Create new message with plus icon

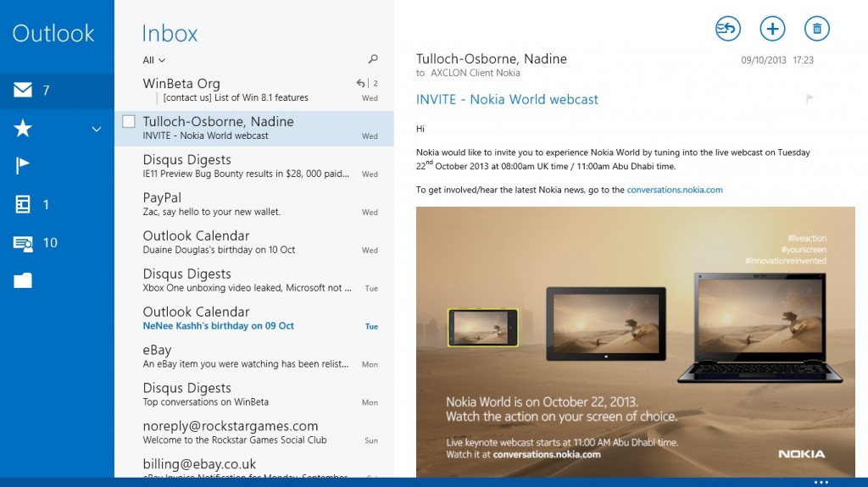coord(772,29)
